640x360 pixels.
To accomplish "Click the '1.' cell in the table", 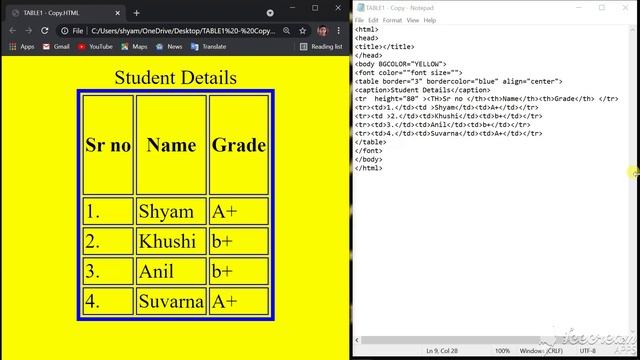I will pos(108,211).
